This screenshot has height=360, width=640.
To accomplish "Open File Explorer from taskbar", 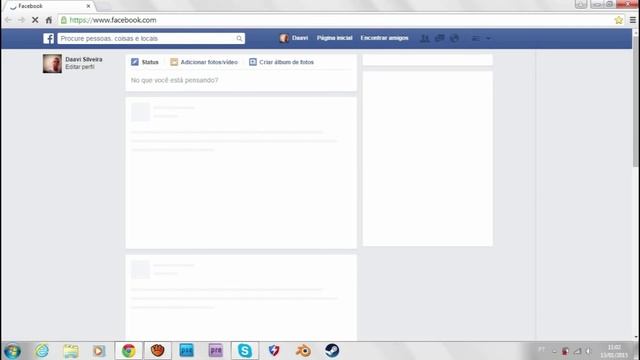I will pos(71,351).
